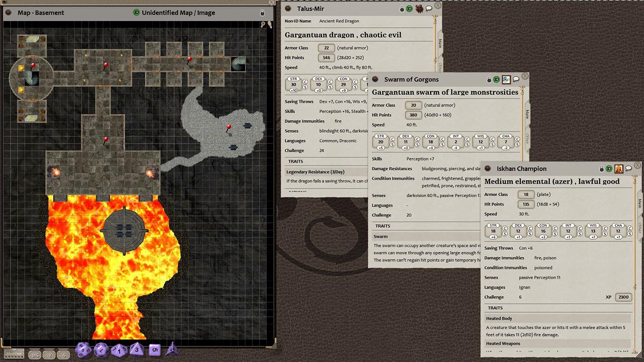
Task: Switch to Other tab in Iskhan Champion
Action: click(x=639, y=227)
